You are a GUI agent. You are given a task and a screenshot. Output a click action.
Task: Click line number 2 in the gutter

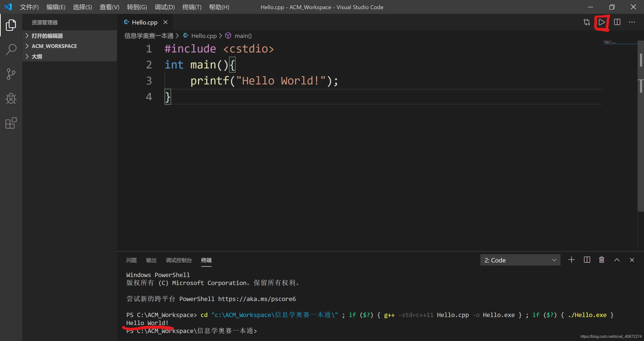pos(149,65)
